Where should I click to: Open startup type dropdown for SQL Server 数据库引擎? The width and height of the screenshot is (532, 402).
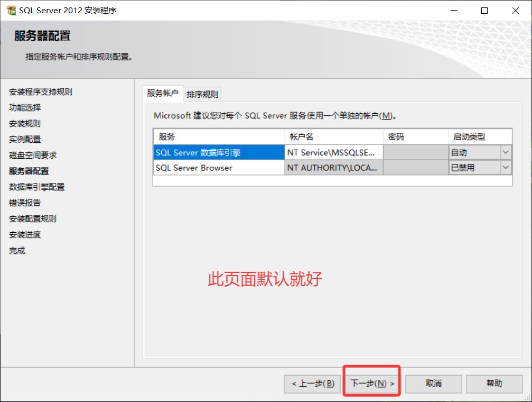pos(506,152)
